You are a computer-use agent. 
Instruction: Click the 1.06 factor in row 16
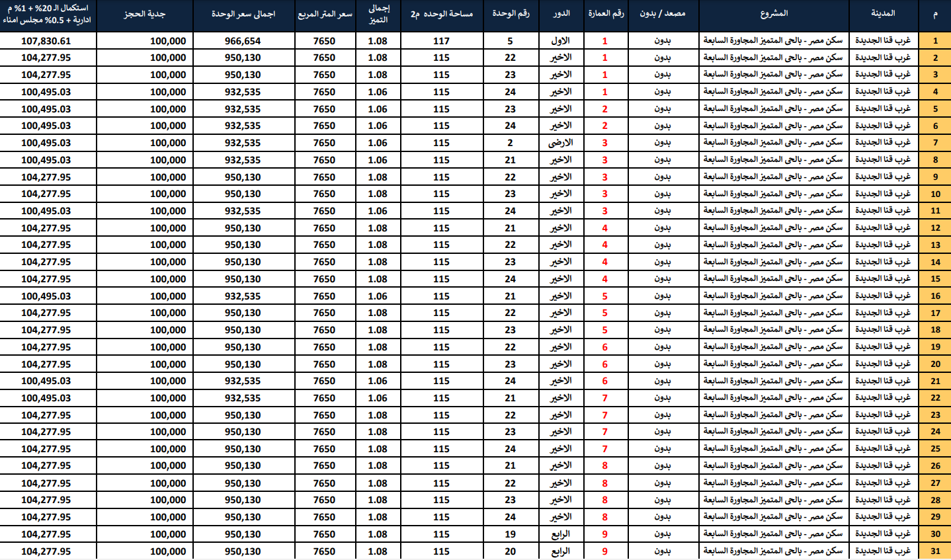pyautogui.click(x=378, y=296)
